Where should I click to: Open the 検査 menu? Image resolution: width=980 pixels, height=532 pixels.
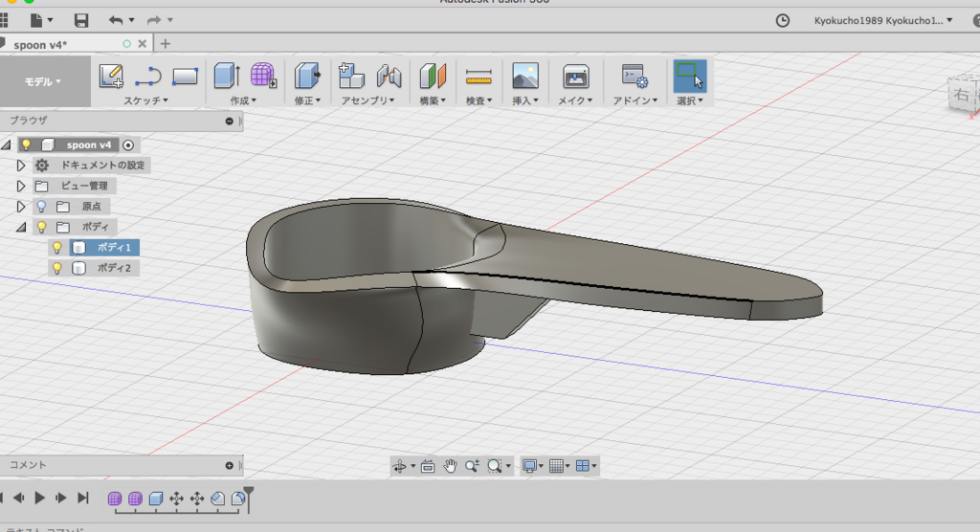(x=479, y=100)
